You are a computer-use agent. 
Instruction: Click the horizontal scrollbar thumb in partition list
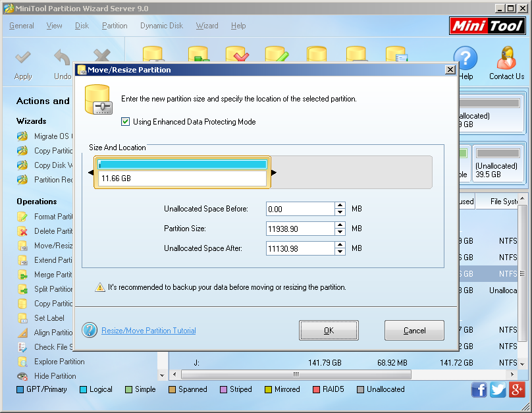[x=296, y=374]
